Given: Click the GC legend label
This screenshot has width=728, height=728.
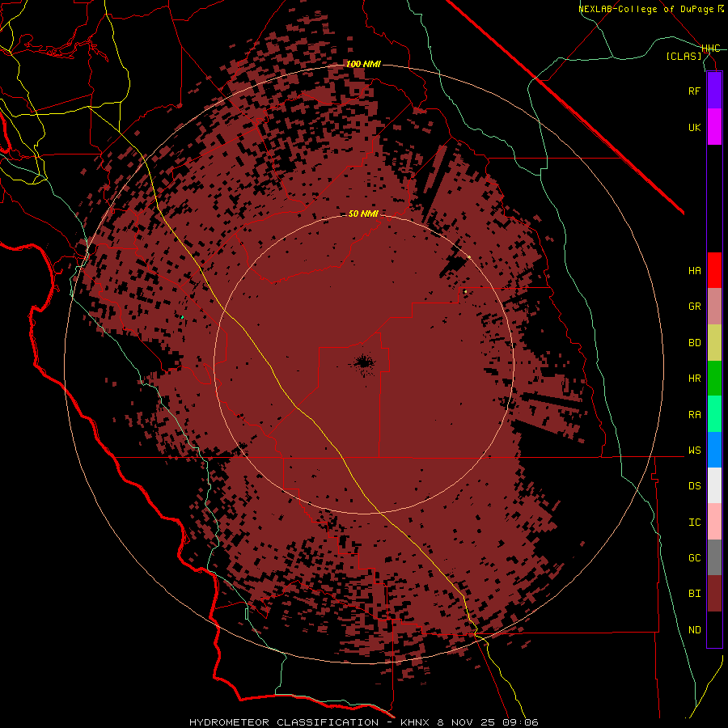Looking at the screenshot, I should click(694, 558).
